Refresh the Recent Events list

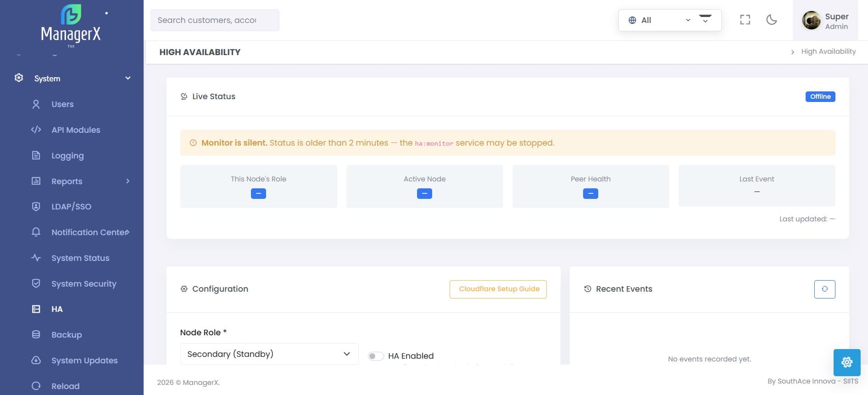tap(824, 289)
